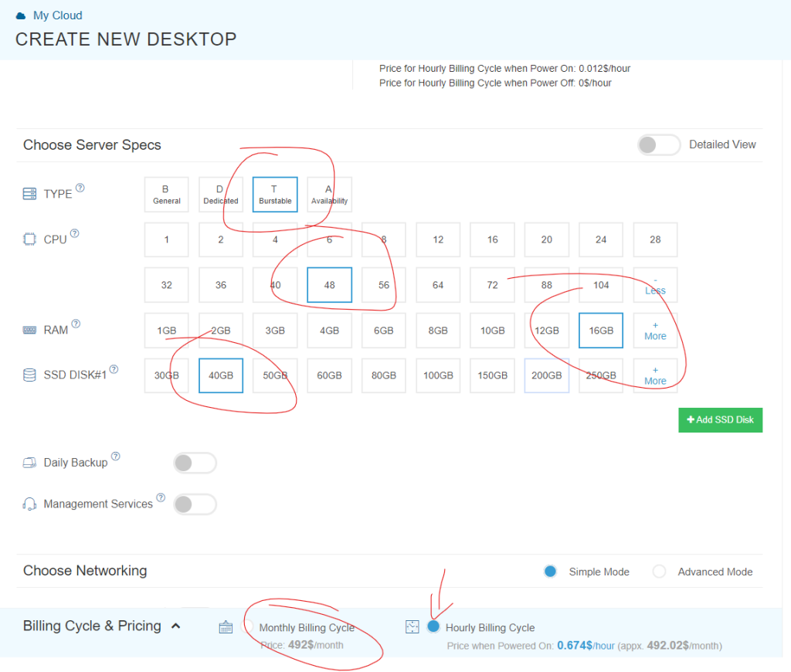
Task: Expand more RAM options
Action: (x=655, y=331)
